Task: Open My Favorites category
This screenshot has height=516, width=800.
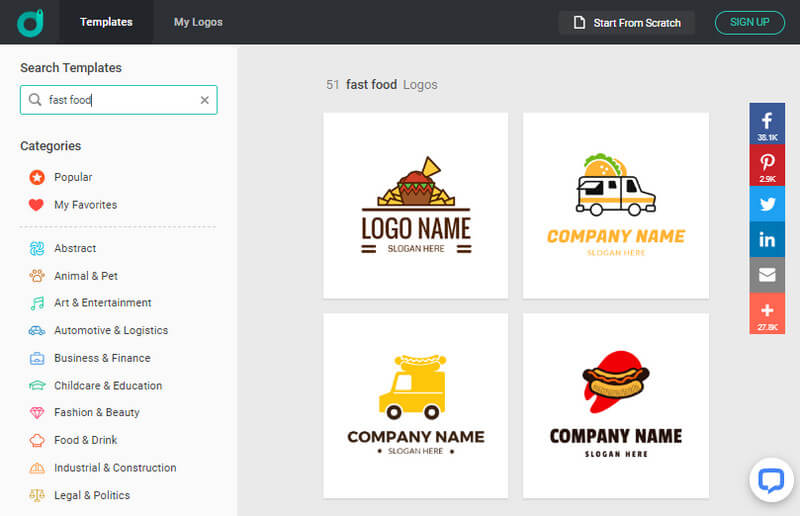Action: click(85, 205)
